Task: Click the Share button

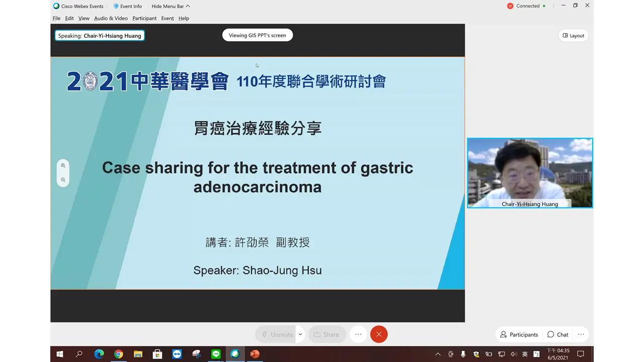Action: (327, 334)
